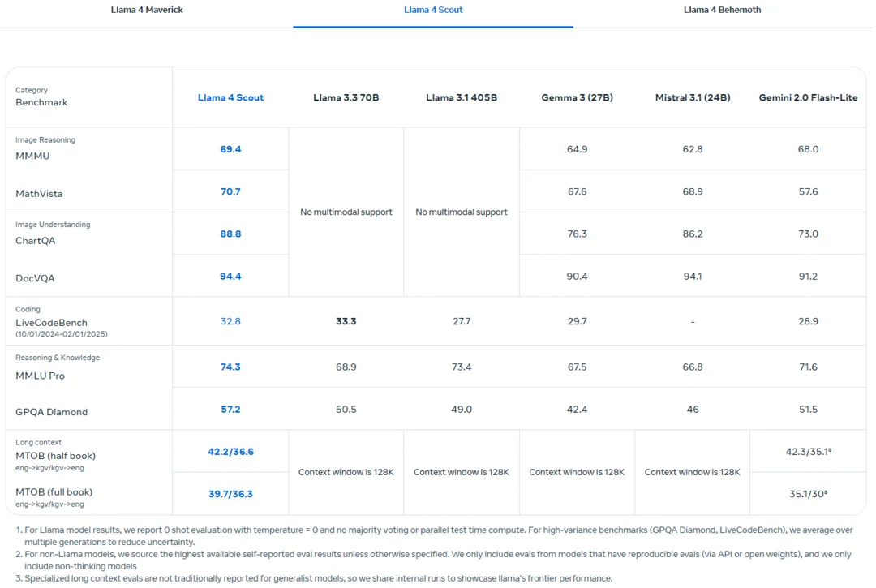Click Llama 4 Scout's 69.4 MMMU score
Viewport: 876px width, 588px height.
pos(230,149)
